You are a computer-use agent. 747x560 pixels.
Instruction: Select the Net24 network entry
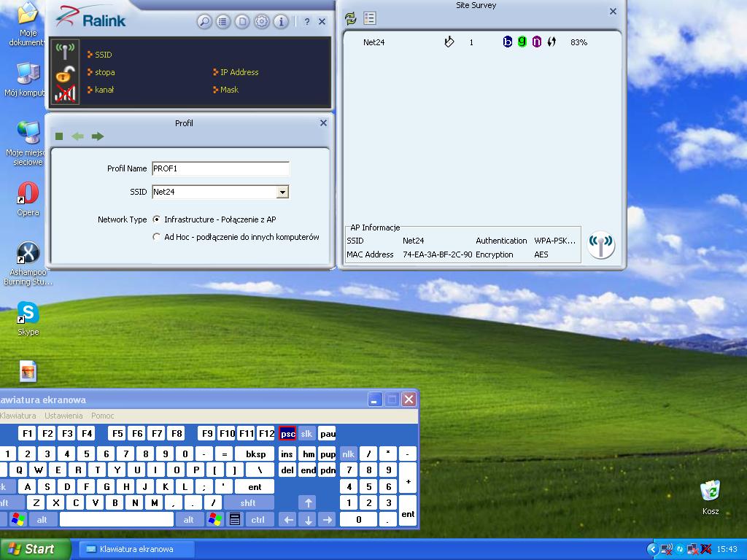[x=482, y=42]
